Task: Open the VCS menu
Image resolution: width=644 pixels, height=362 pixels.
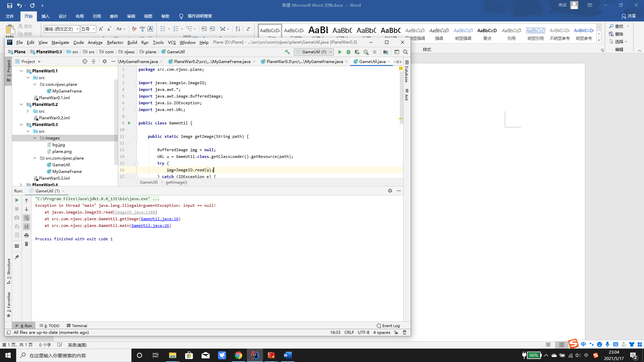Action: point(172,42)
